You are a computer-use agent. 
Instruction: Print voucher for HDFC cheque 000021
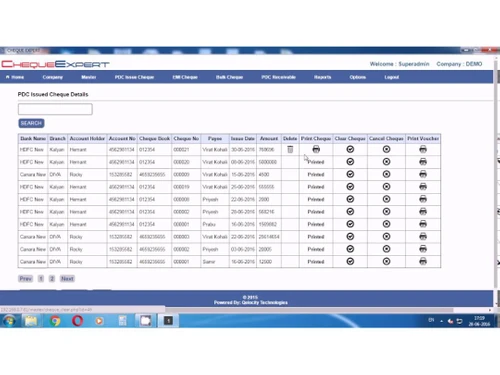tap(423, 149)
